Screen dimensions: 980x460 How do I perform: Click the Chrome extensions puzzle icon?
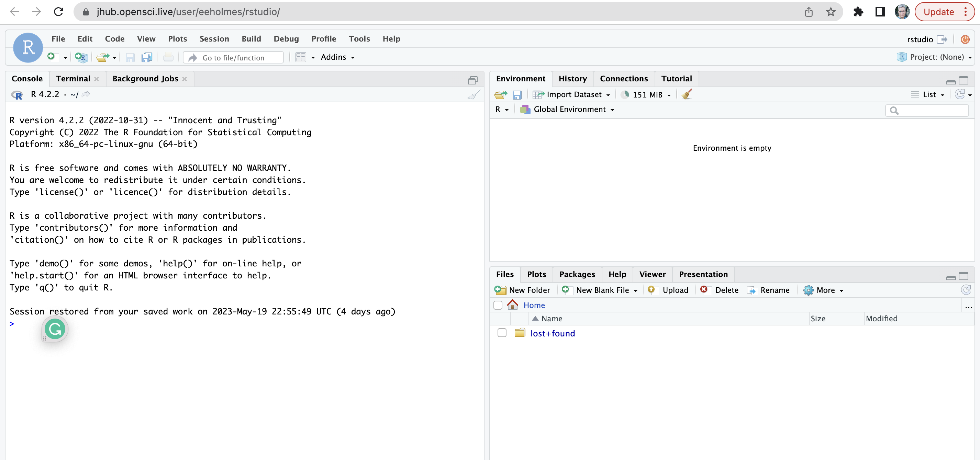tap(858, 12)
